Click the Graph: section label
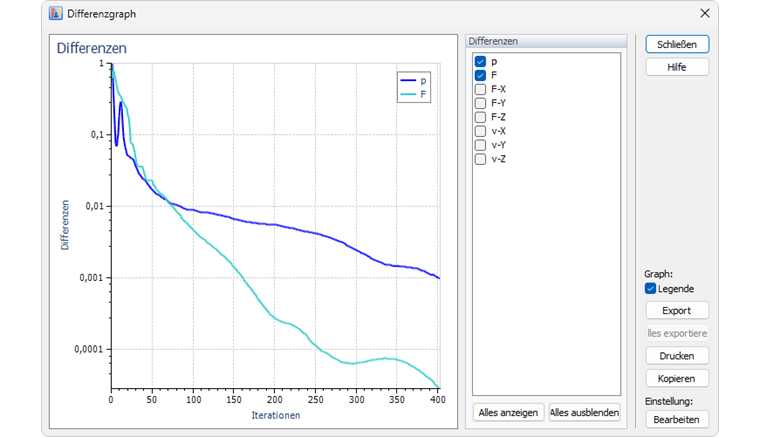760x437 pixels. tap(659, 274)
